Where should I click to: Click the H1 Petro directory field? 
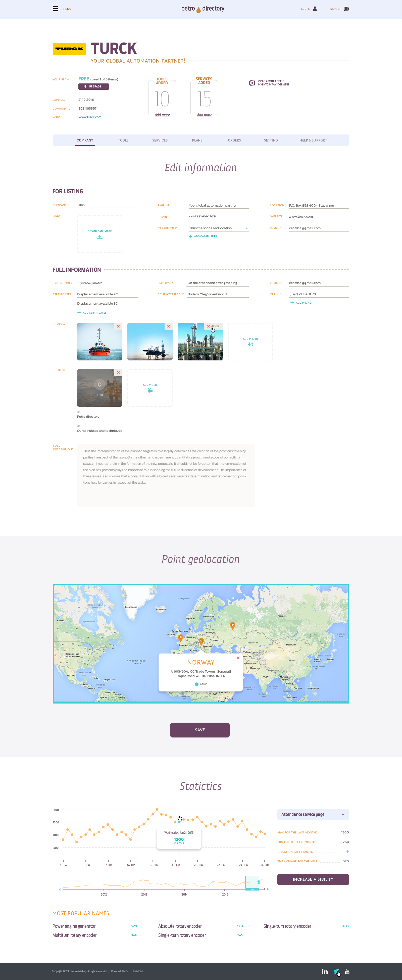point(100,416)
